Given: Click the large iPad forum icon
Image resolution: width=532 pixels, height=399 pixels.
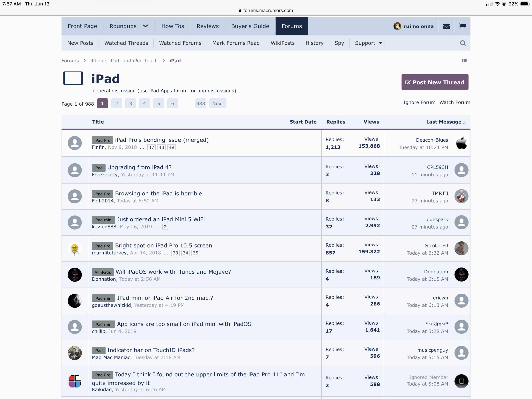Looking at the screenshot, I should pyautogui.click(x=73, y=78).
